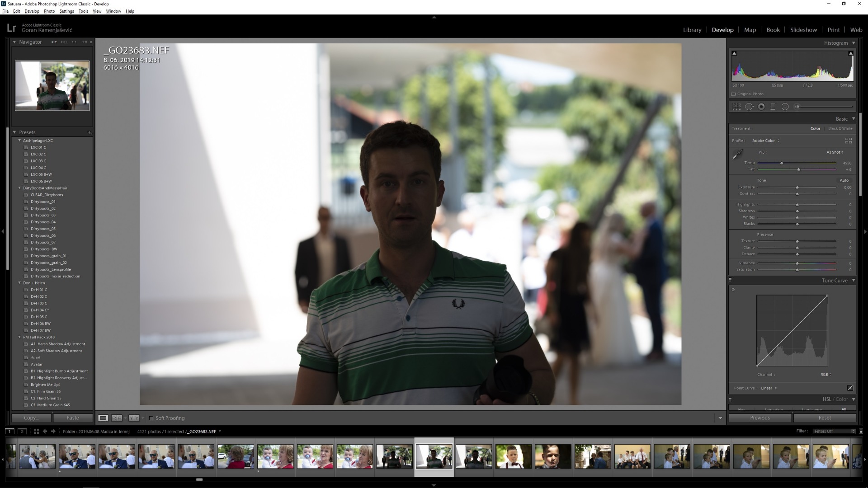
Task: Open the Point Curve Linear dropdown
Action: pyautogui.click(x=769, y=388)
